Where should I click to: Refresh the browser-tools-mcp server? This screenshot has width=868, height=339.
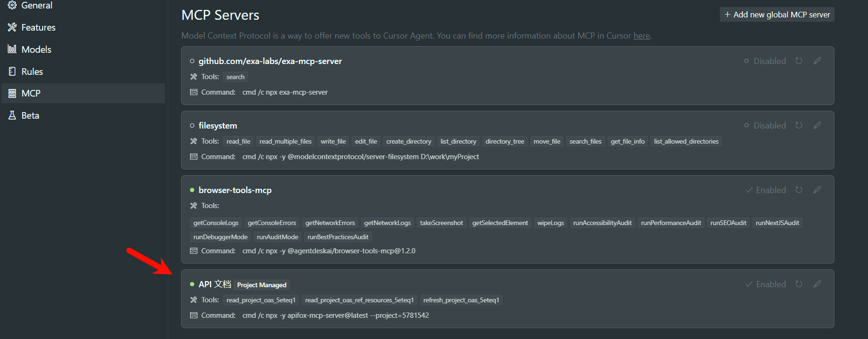(x=799, y=190)
